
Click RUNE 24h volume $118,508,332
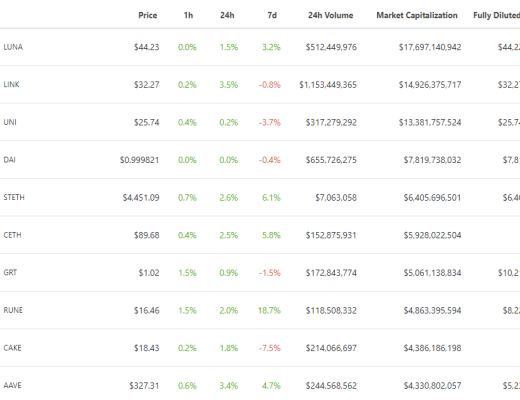pyautogui.click(x=331, y=311)
